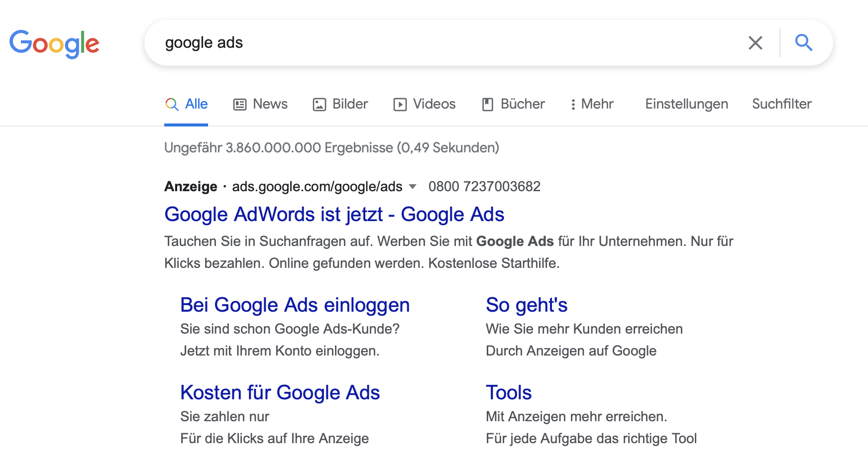The width and height of the screenshot is (868, 474).
Task: Click the results count text Ungefähr 3.860.000.000 Ergebnisse
Action: [278, 147]
